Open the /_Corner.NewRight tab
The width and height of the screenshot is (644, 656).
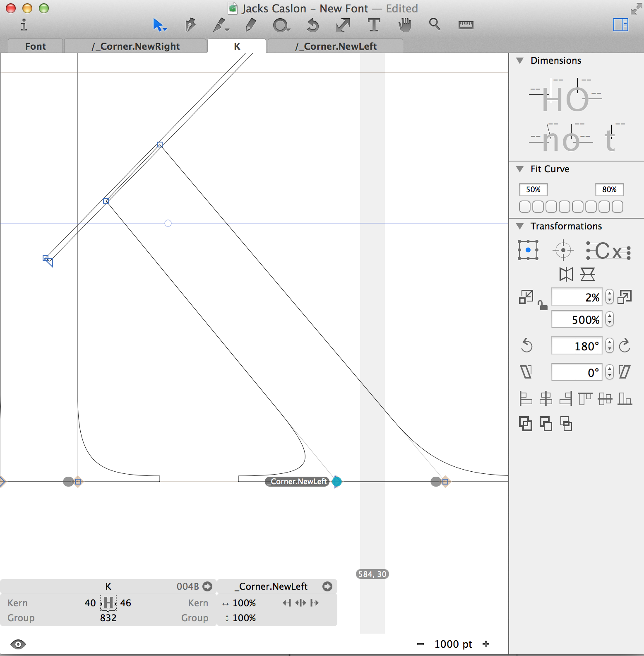click(x=135, y=46)
